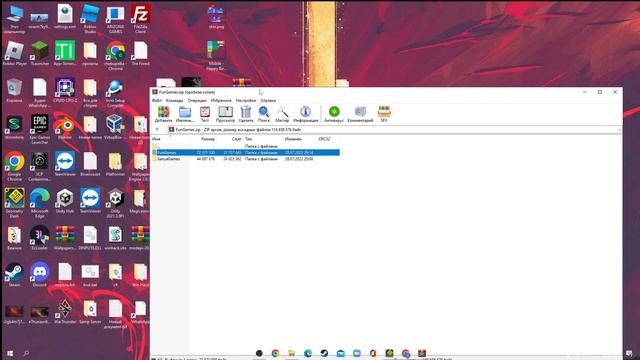Viewport: 640px width, 360px height.
Task: Click the TLauncher Minecraft block icon
Action: 40,54
